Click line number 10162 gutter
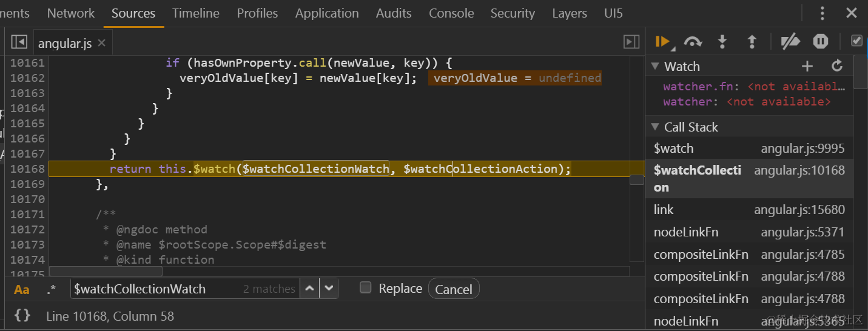868x331 pixels. pos(27,78)
